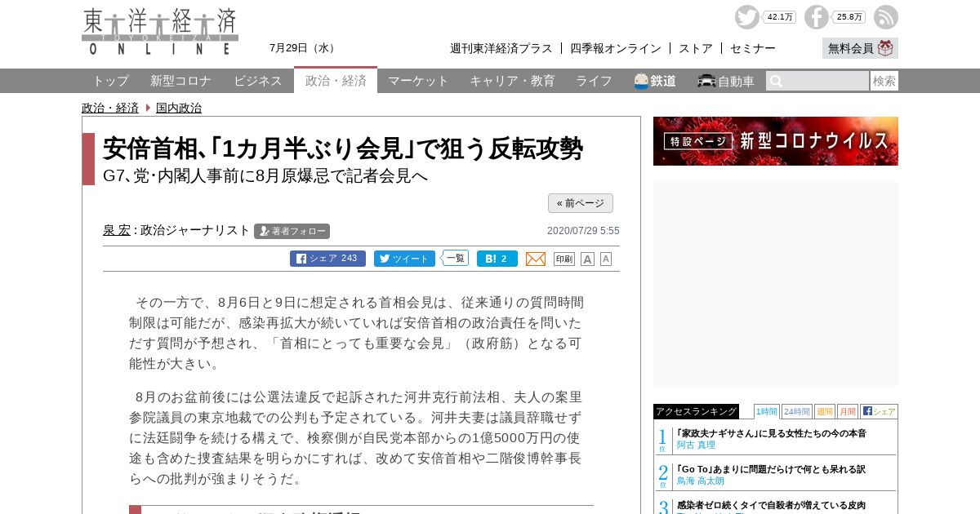Click 国内政治 breadcrumb link

pyautogui.click(x=179, y=108)
